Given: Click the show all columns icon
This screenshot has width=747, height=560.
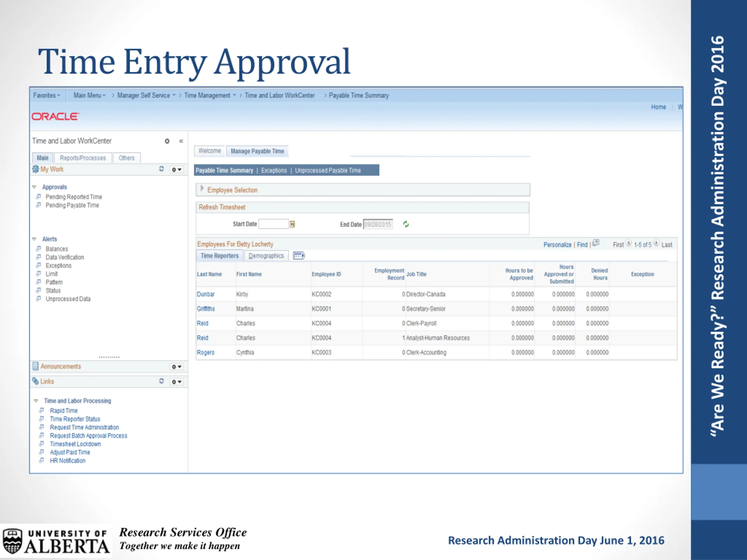Looking at the screenshot, I should [x=299, y=256].
